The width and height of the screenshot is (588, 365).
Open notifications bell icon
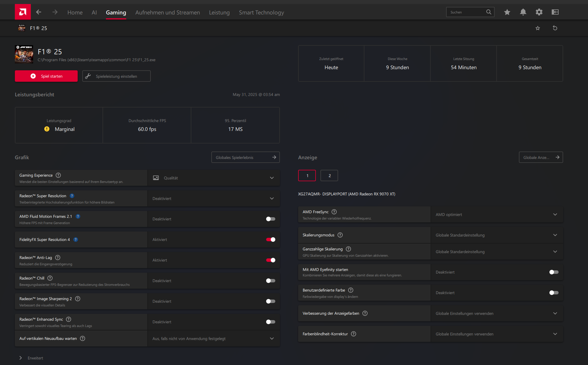coord(523,12)
